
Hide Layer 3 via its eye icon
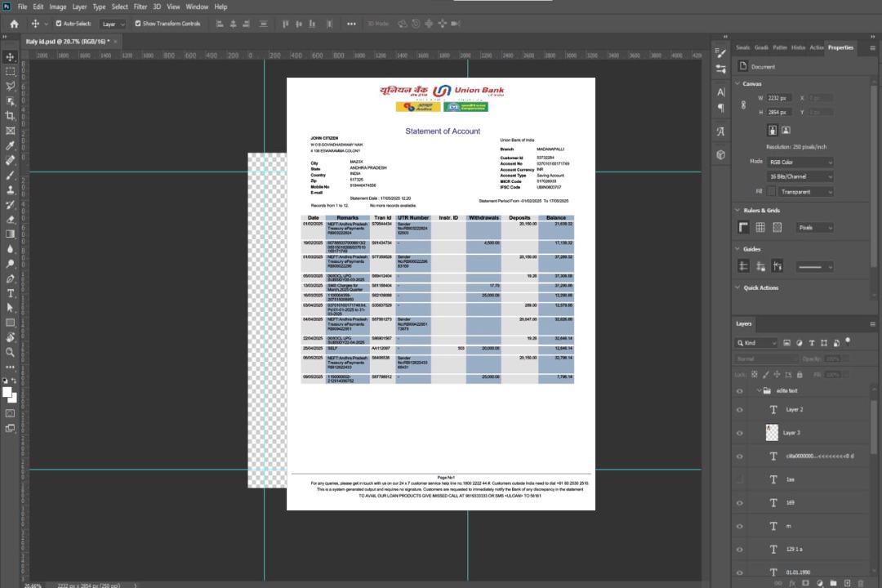[740, 434]
